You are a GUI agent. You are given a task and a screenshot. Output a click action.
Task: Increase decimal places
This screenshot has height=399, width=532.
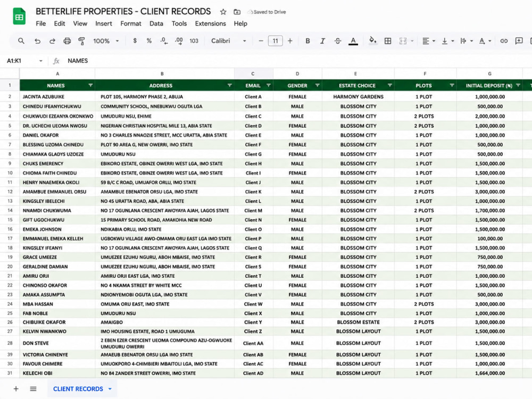click(179, 41)
